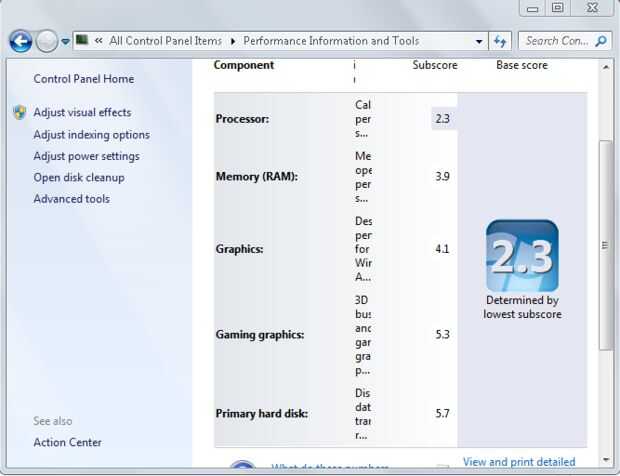Open Control Panel Home link
Viewport: 620px width, 476px height.
coord(83,79)
